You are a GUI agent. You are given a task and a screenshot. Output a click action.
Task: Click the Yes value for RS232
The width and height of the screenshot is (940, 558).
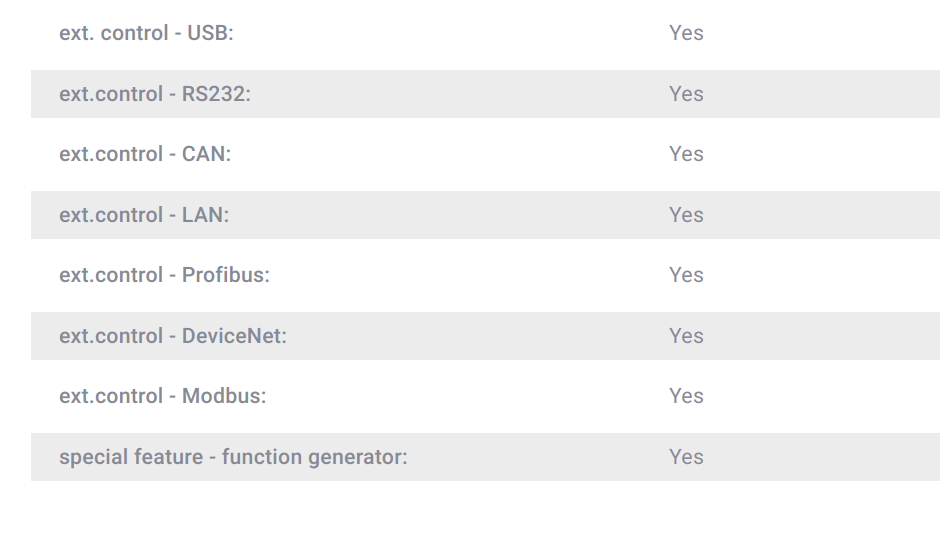pyautogui.click(x=686, y=94)
